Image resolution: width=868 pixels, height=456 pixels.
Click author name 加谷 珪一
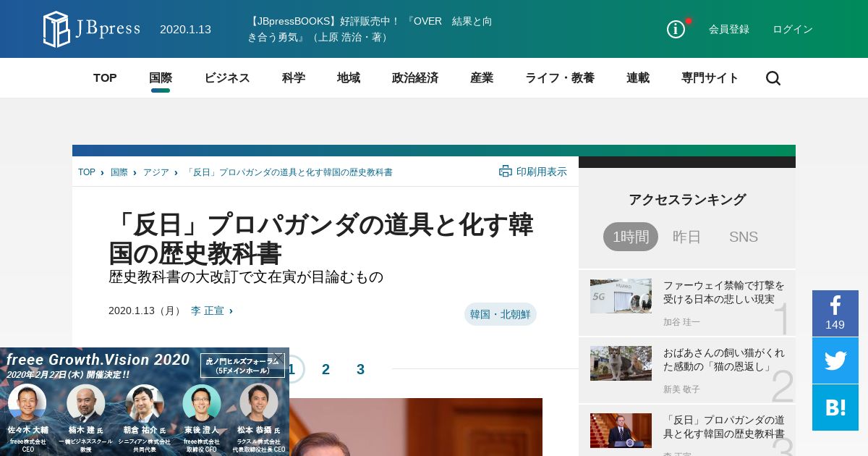[681, 322]
